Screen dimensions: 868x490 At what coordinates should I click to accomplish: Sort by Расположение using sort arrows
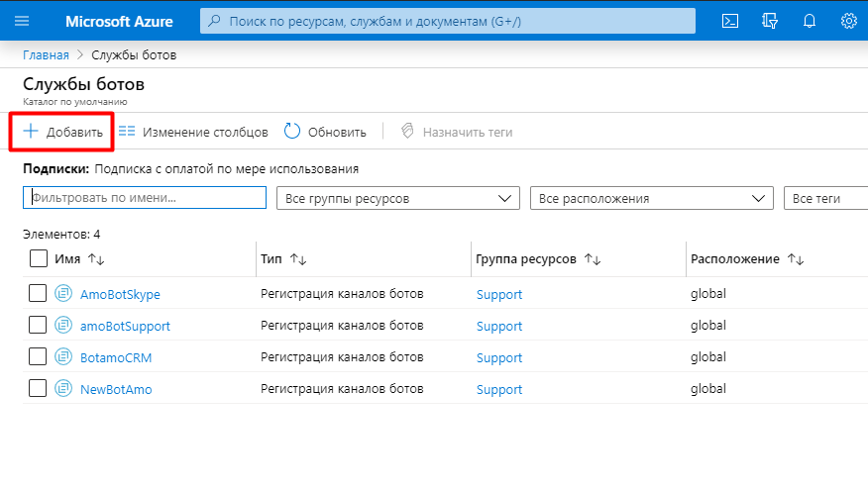(x=796, y=259)
